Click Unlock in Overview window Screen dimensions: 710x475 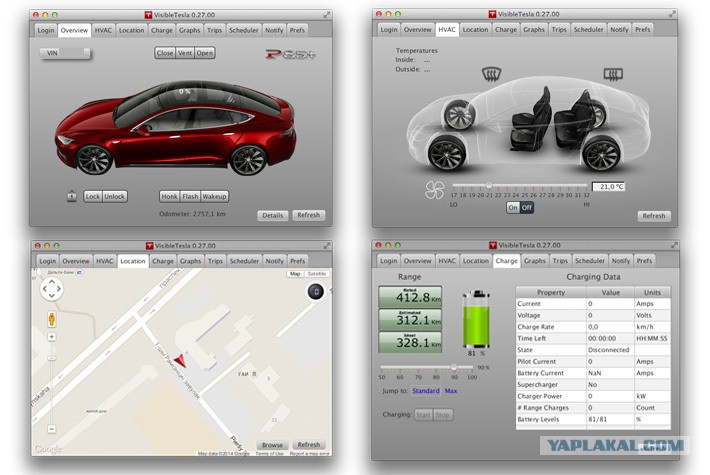(x=115, y=197)
